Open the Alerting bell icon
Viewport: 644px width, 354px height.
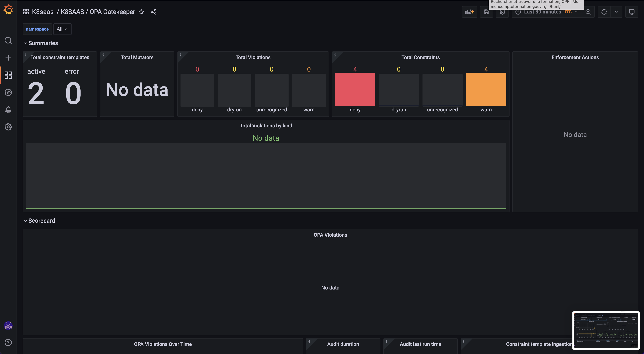[x=8, y=109]
